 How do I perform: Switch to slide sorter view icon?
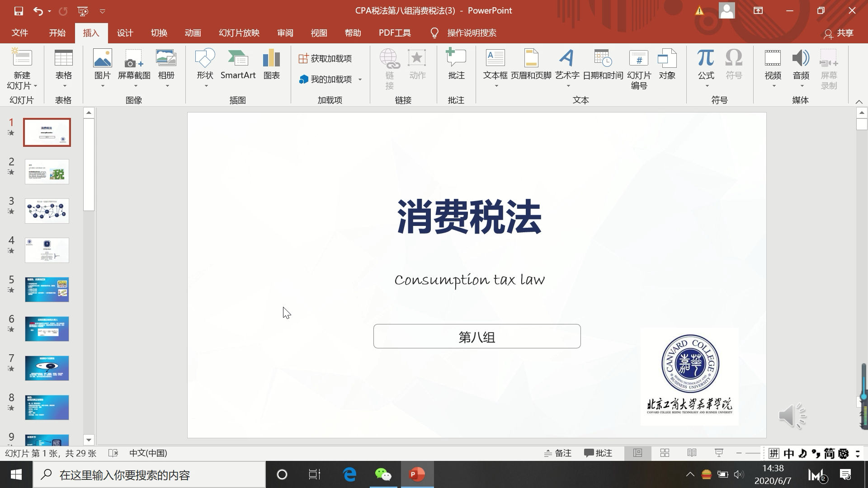[665, 453]
